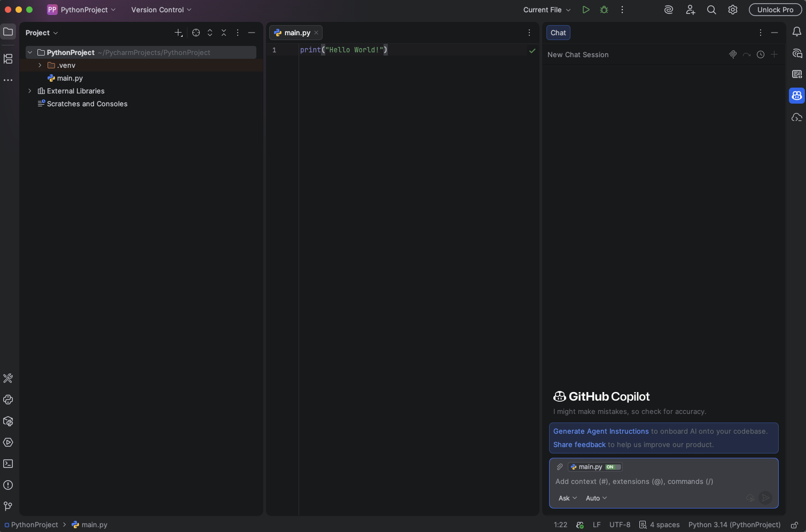
Task: Open the Project tool window icon
Action: coord(8,32)
